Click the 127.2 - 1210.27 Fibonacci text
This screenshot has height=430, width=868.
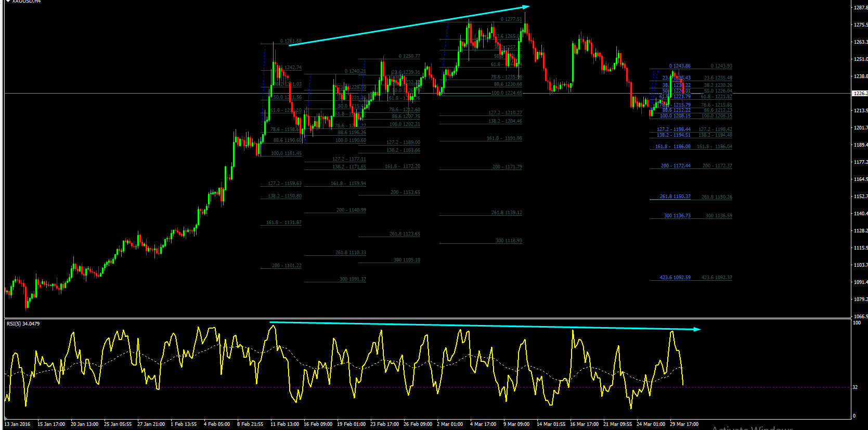(x=505, y=113)
